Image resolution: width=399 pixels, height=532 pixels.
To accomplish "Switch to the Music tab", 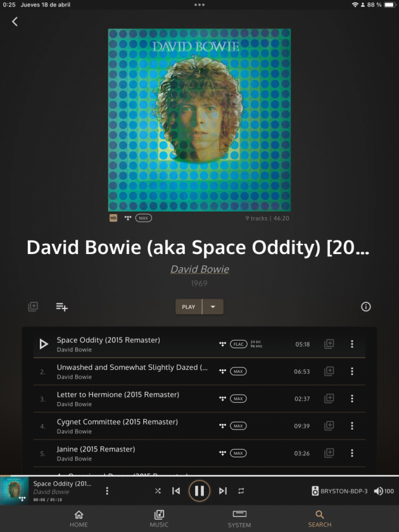I will click(x=159, y=518).
